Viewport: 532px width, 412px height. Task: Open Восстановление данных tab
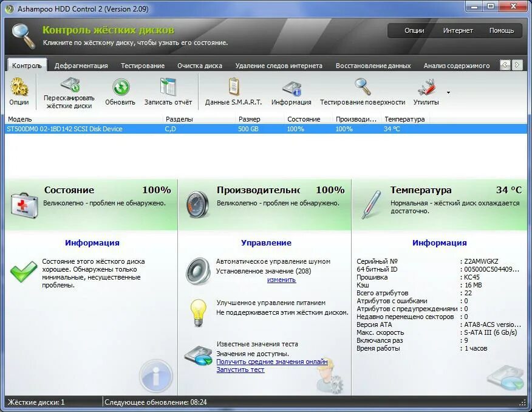(373, 66)
